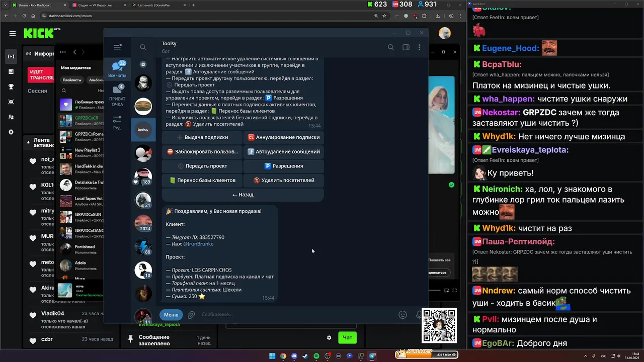The width and height of the screenshot is (644, 362).
Task: Open Kick community users sidebar icon
Action: 11,117
